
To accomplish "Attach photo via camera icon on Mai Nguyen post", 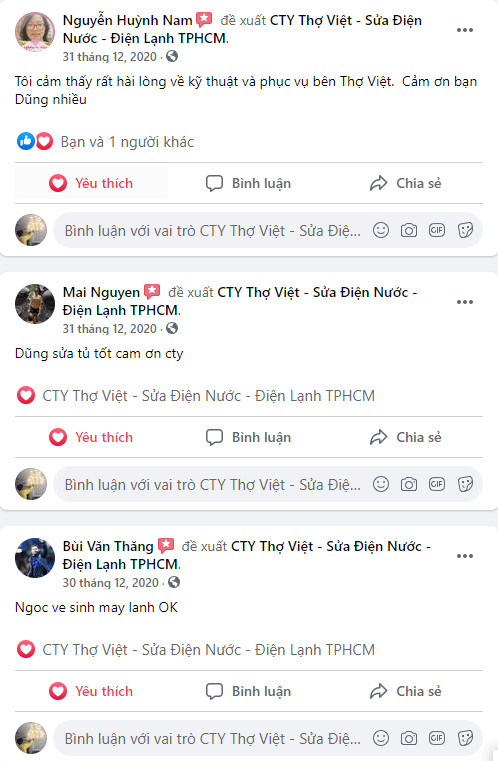I will [x=409, y=484].
